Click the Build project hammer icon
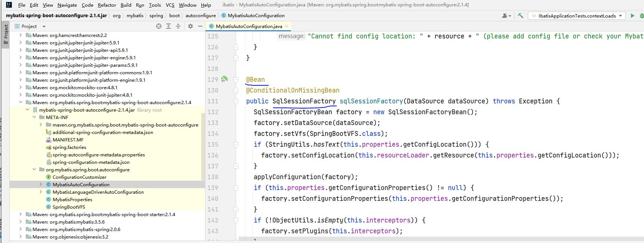 coord(520,16)
